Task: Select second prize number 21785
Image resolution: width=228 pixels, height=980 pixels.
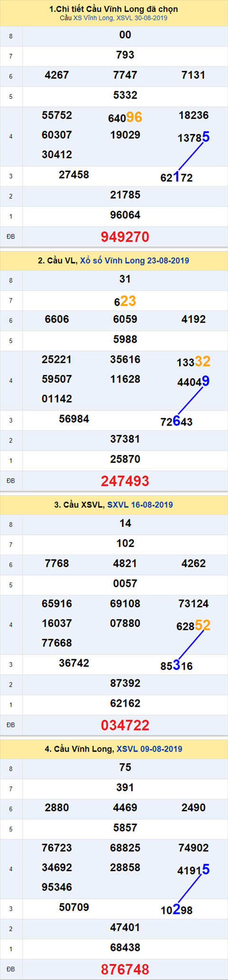Action: pyautogui.click(x=125, y=195)
